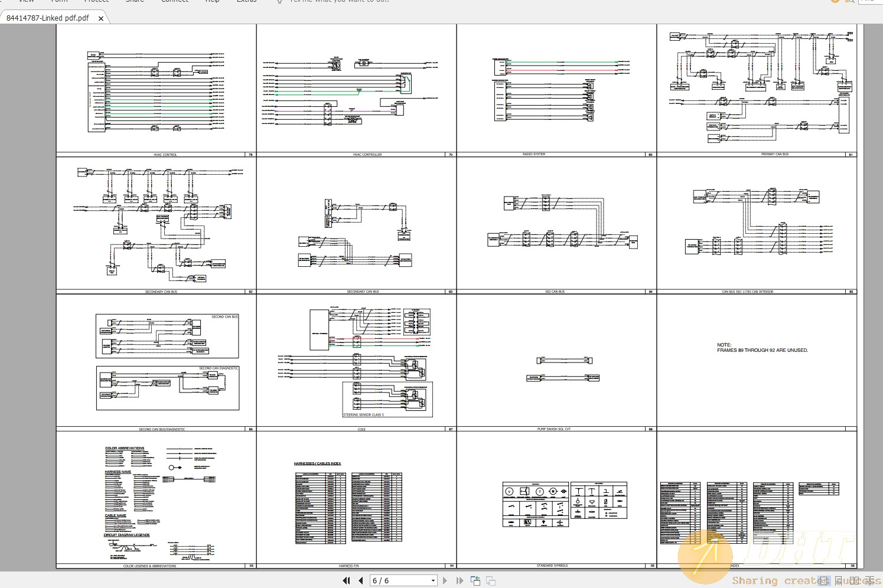This screenshot has height=588, width=883.
Task: Click the frames 89 through 92 note
Action: pyautogui.click(x=762, y=348)
